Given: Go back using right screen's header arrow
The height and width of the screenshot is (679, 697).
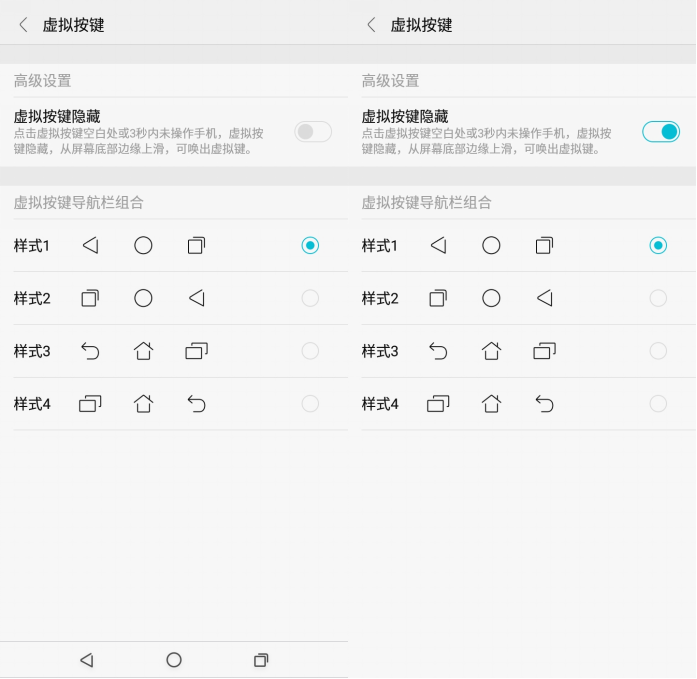Looking at the screenshot, I should pos(372,25).
